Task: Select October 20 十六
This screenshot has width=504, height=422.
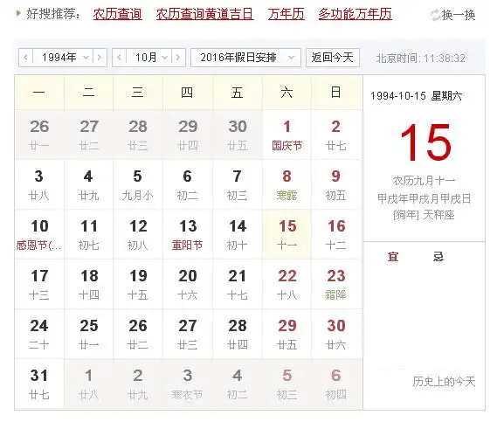Action: pos(188,285)
